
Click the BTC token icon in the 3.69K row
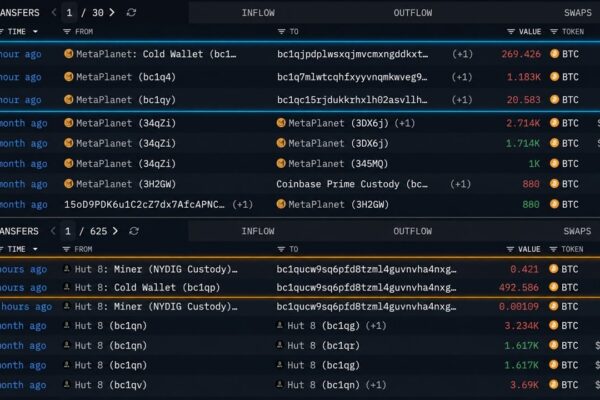[553, 385]
